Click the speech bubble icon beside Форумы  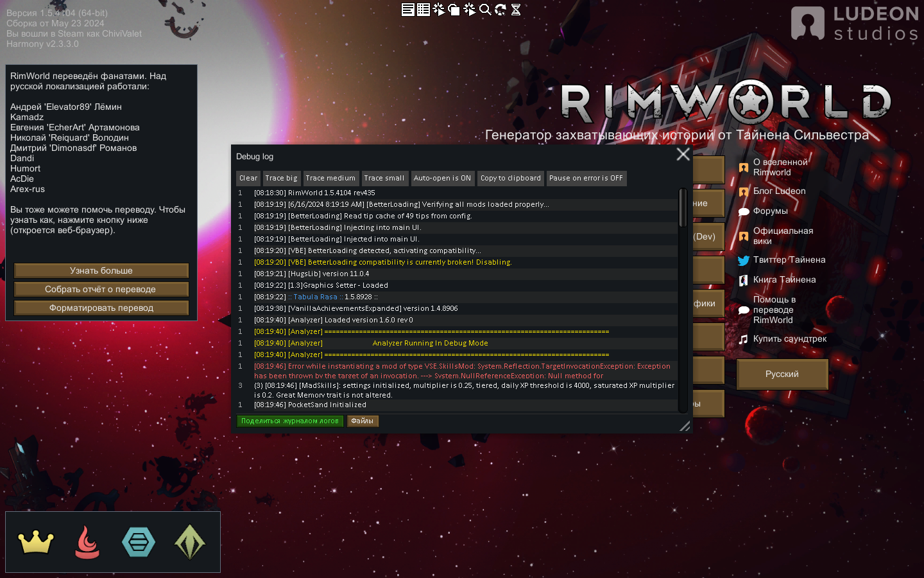coord(744,211)
